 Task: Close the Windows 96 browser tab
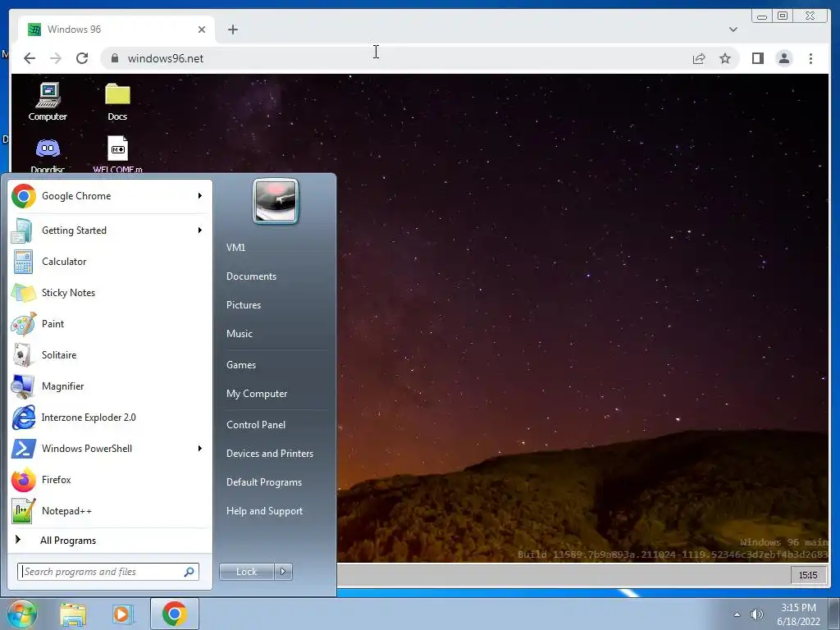202,30
